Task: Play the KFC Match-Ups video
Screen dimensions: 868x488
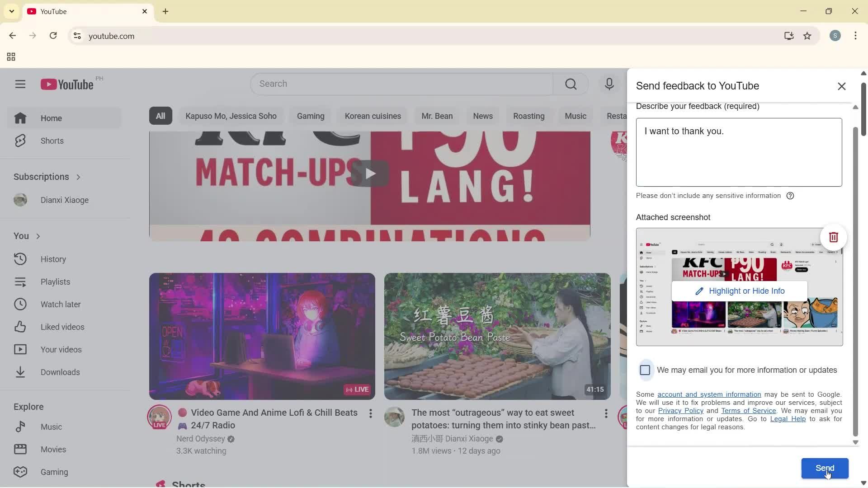Action: [x=370, y=174]
